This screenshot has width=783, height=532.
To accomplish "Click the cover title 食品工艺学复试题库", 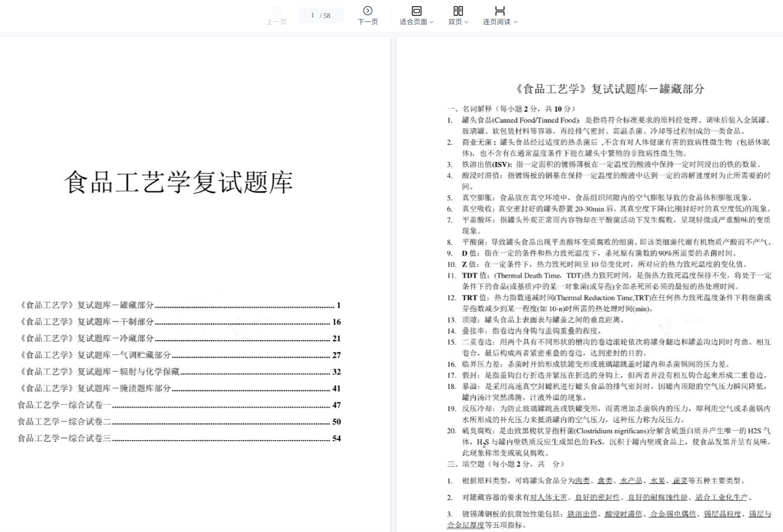I will tap(178, 183).
